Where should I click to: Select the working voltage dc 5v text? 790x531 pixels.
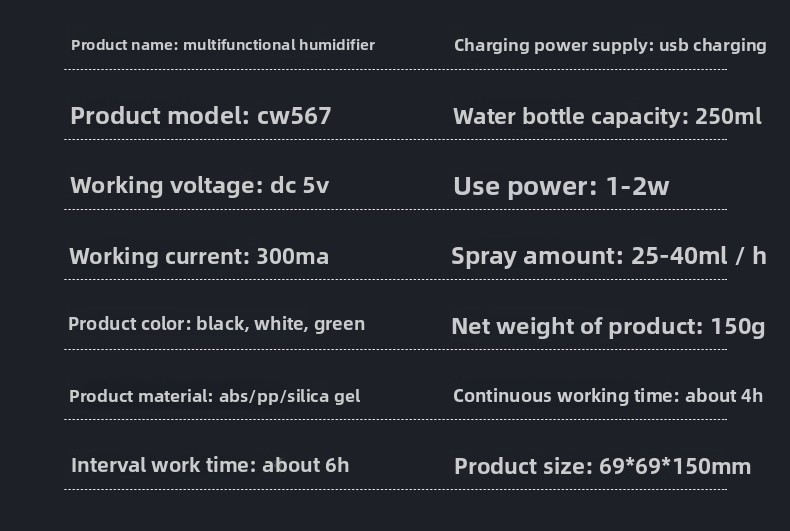click(x=199, y=186)
